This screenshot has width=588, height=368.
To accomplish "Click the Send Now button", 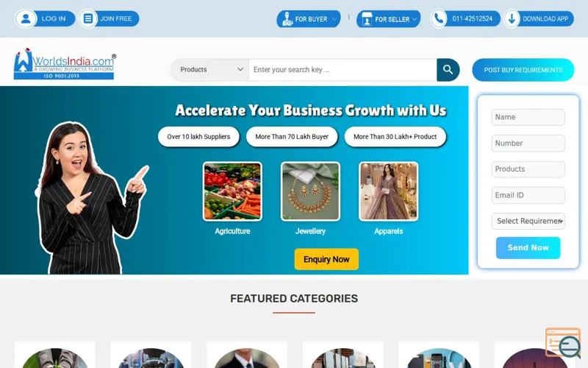I will tap(528, 247).
